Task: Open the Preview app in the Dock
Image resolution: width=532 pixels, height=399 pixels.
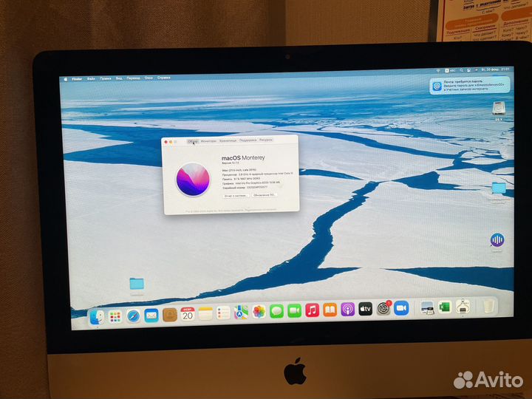Action: point(427,307)
